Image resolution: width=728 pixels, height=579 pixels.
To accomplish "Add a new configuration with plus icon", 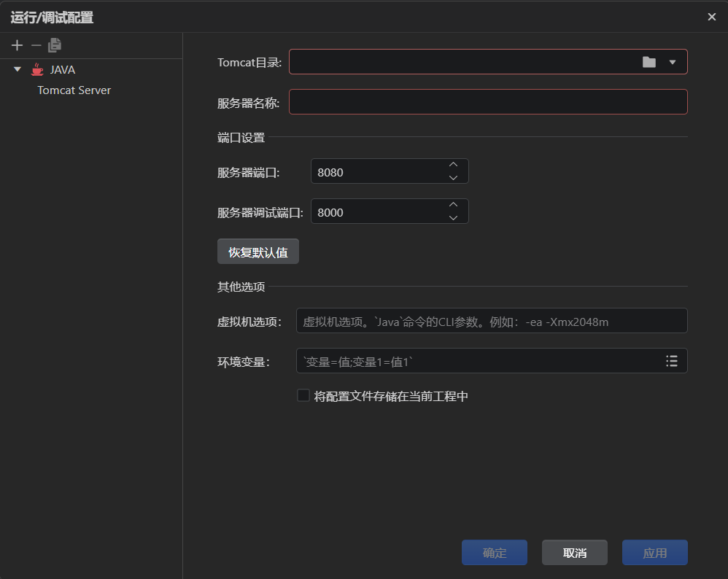I will click(x=18, y=45).
